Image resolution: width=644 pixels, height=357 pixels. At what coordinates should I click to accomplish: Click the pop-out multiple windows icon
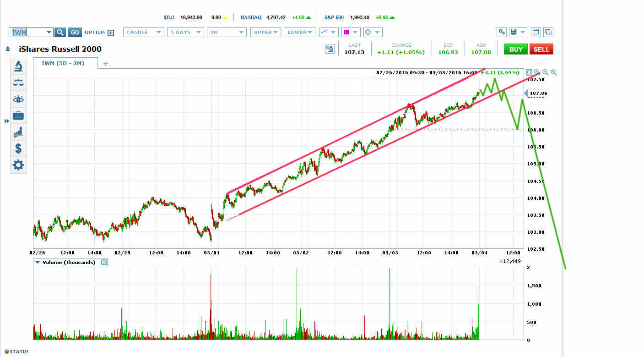(548, 33)
